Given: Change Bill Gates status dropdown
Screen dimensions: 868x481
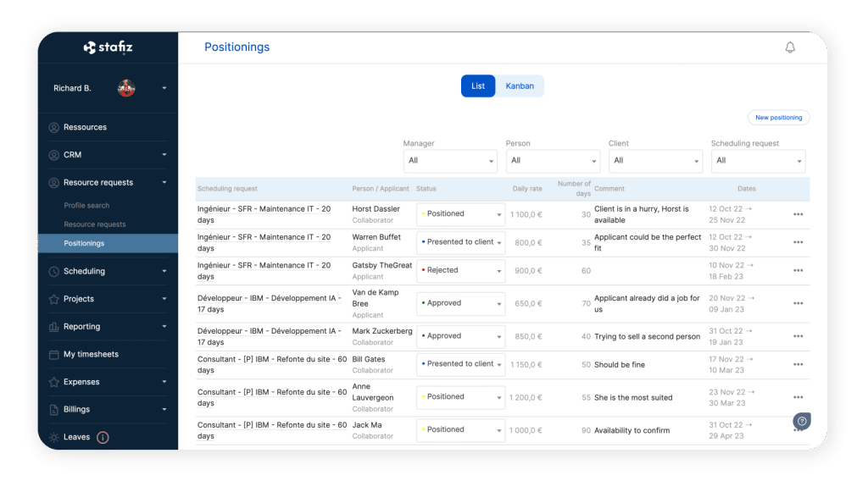Looking at the screenshot, I should 460,364.
